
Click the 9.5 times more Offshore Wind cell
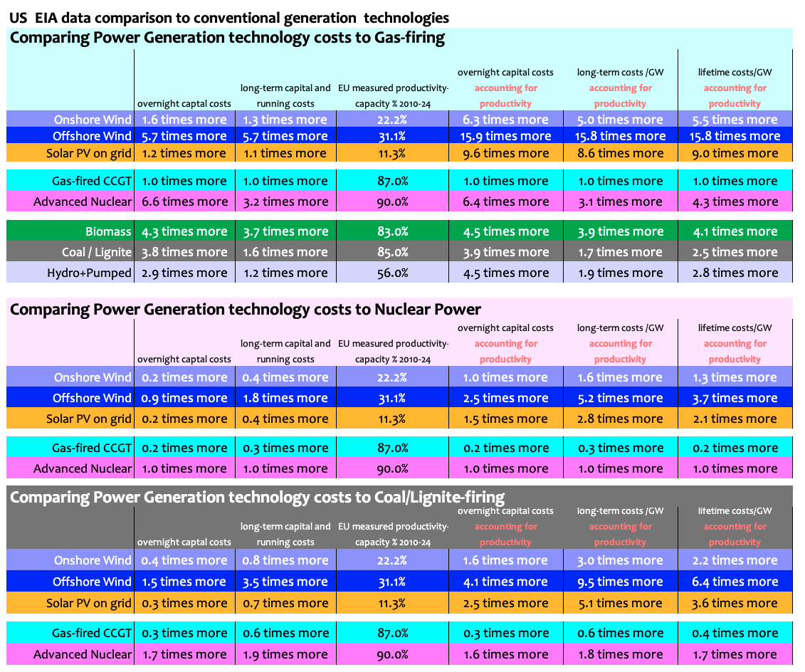click(x=620, y=582)
